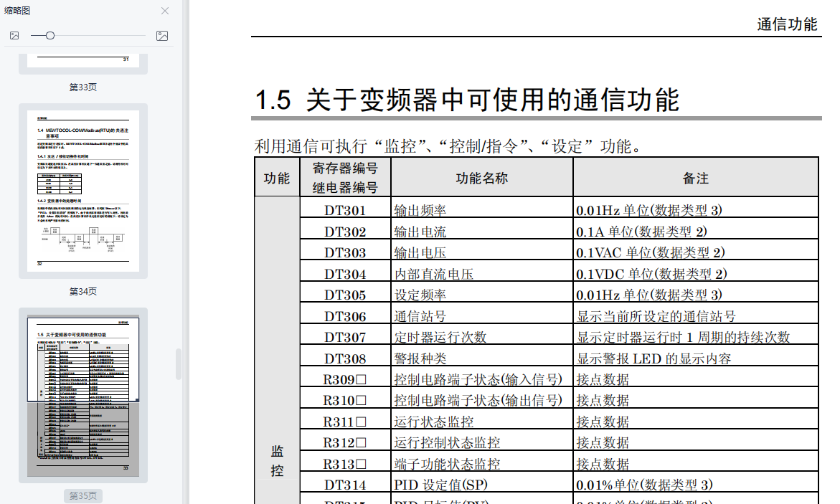The width and height of the screenshot is (840, 504).
Task: Click the 输出频率 function name cell
Action: [x=420, y=211]
